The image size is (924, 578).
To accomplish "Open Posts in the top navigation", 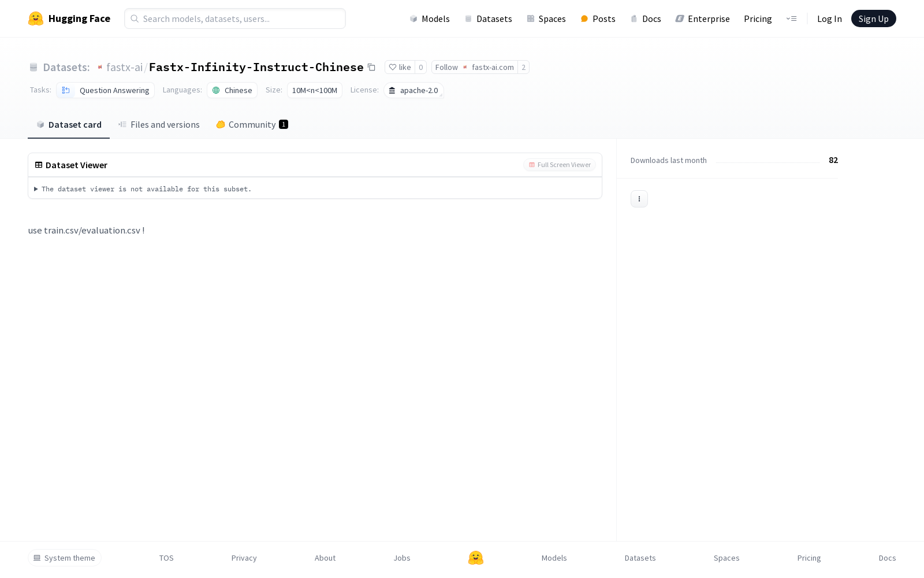I will (598, 18).
